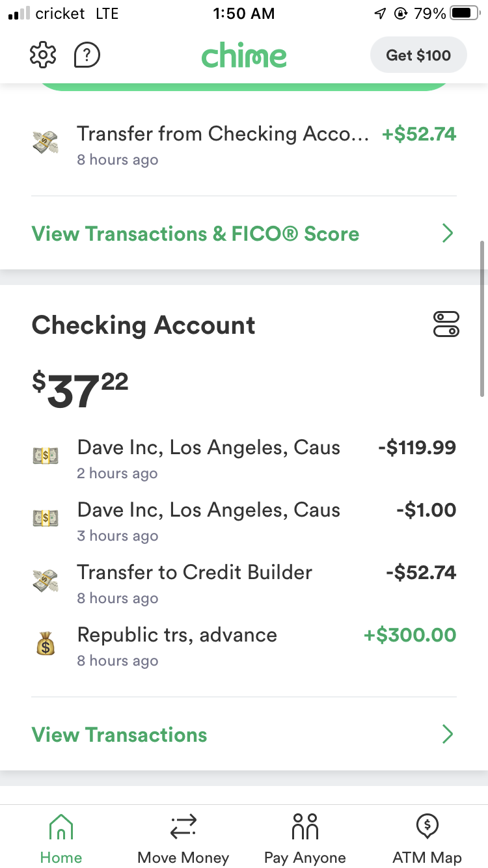Image resolution: width=488 pixels, height=868 pixels.
Task: Tap the money bag icon for Republic trs
Action: click(45, 644)
